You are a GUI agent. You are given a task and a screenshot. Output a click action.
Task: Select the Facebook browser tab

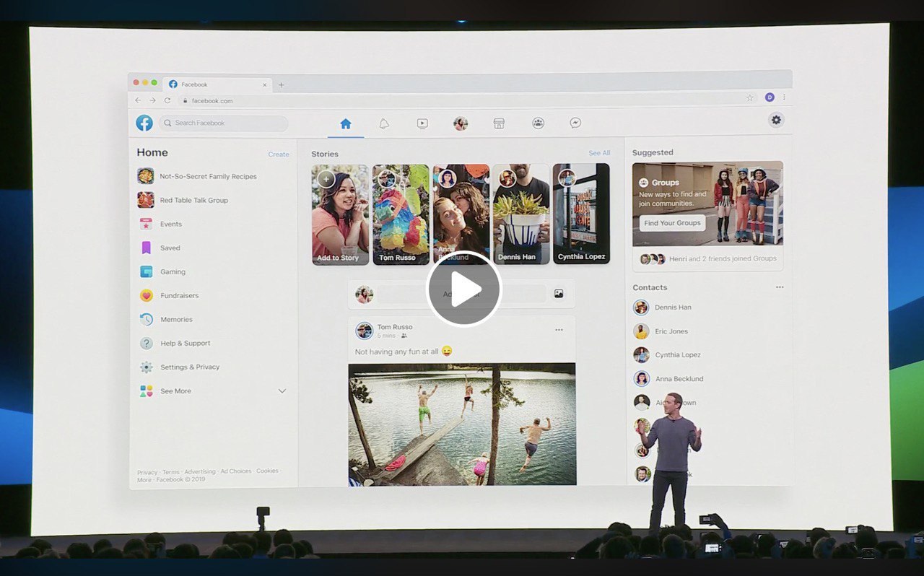[x=217, y=84]
